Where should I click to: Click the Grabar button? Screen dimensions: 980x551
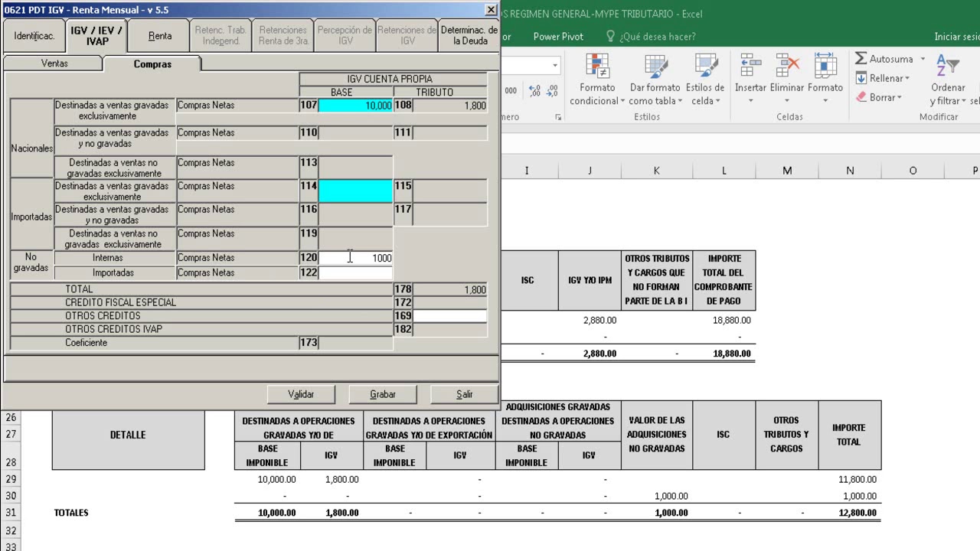[383, 394]
